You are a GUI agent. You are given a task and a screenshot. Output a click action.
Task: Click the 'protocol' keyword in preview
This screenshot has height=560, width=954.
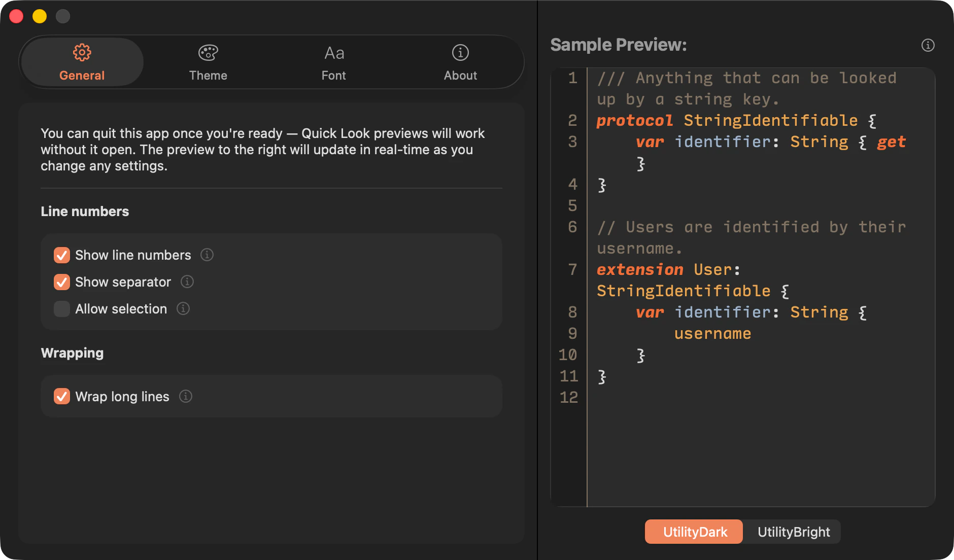pyautogui.click(x=634, y=121)
